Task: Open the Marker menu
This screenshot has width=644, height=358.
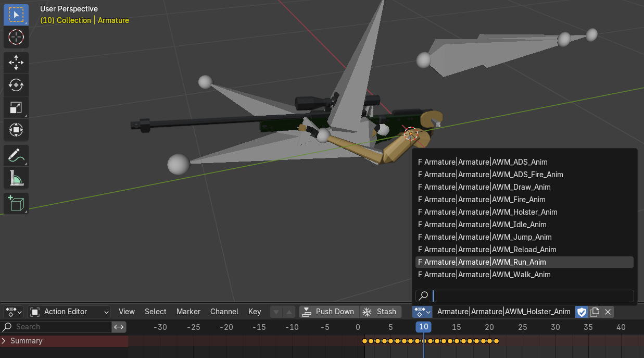Action: 188,312
